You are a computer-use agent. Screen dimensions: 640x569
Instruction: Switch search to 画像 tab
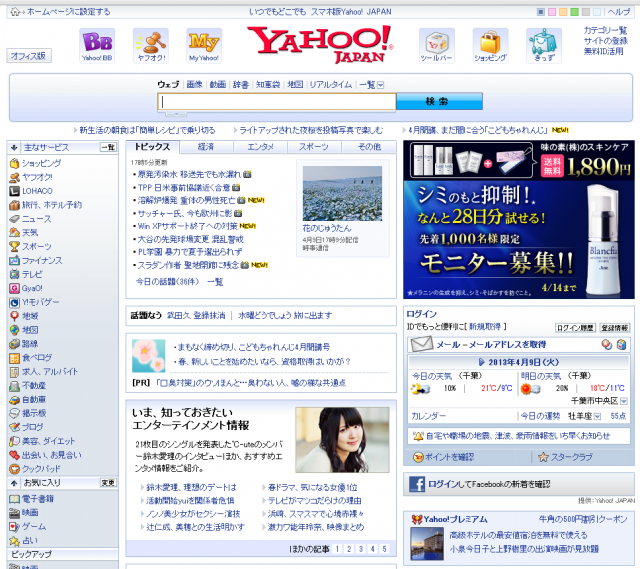point(195,84)
